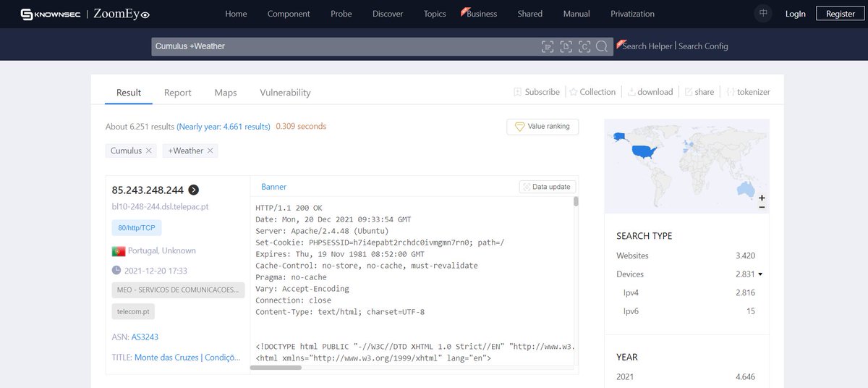Click the Register button
The width and height of the screenshot is (868, 388).
(x=841, y=14)
